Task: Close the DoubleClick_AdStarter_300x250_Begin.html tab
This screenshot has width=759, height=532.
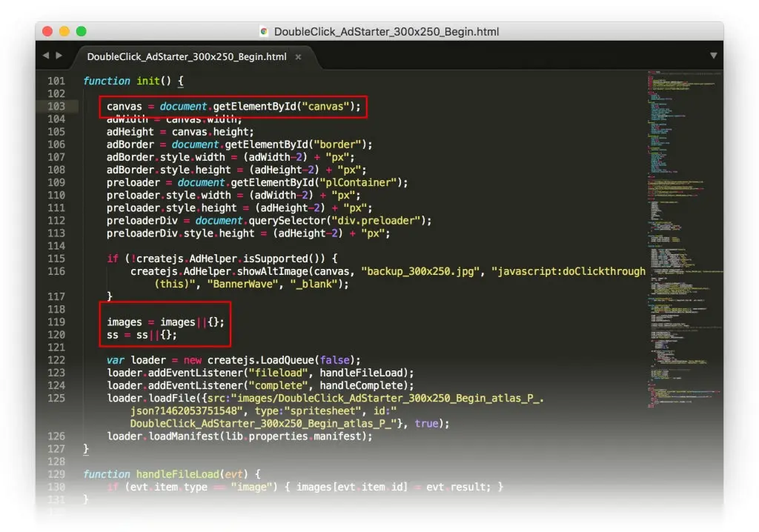Action: tap(299, 56)
